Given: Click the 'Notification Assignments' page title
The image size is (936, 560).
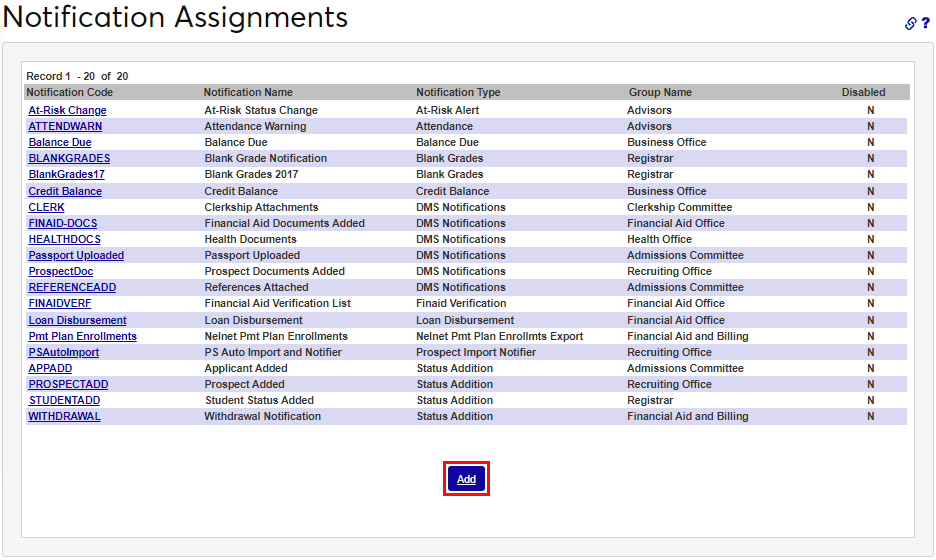Looking at the screenshot, I should click(175, 17).
